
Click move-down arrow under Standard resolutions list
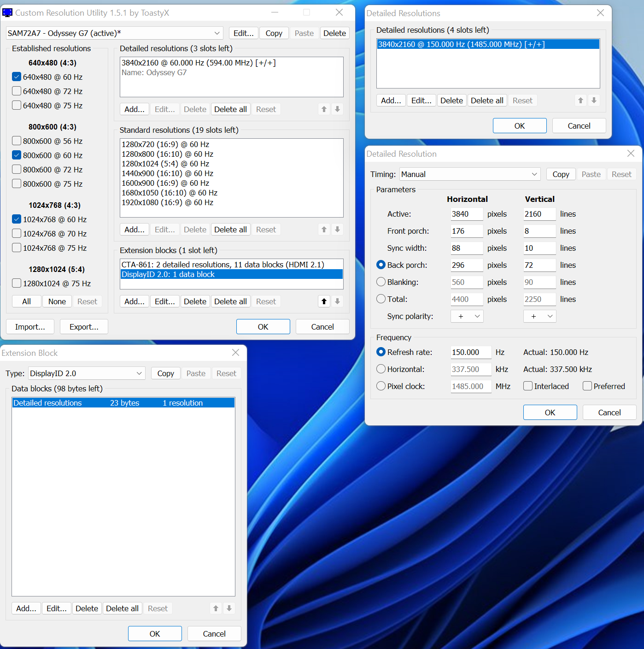click(x=337, y=230)
